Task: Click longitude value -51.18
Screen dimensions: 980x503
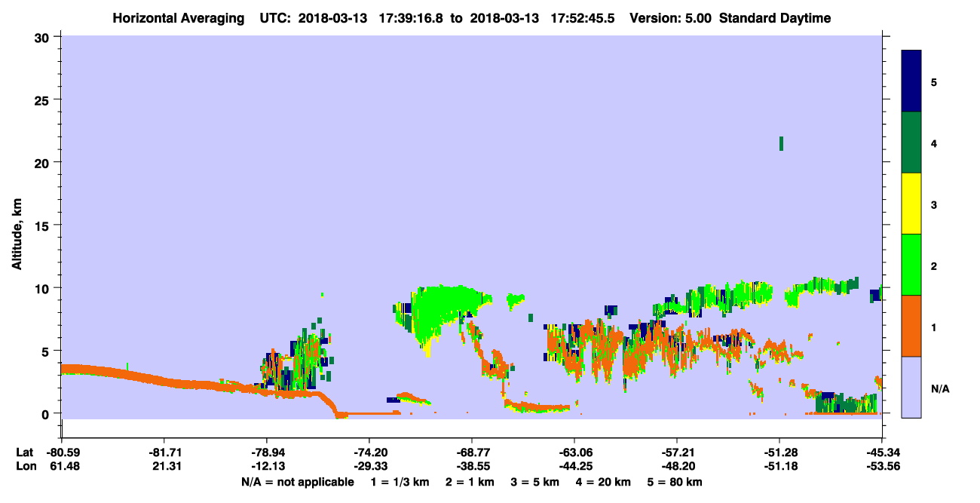Action: (779, 467)
